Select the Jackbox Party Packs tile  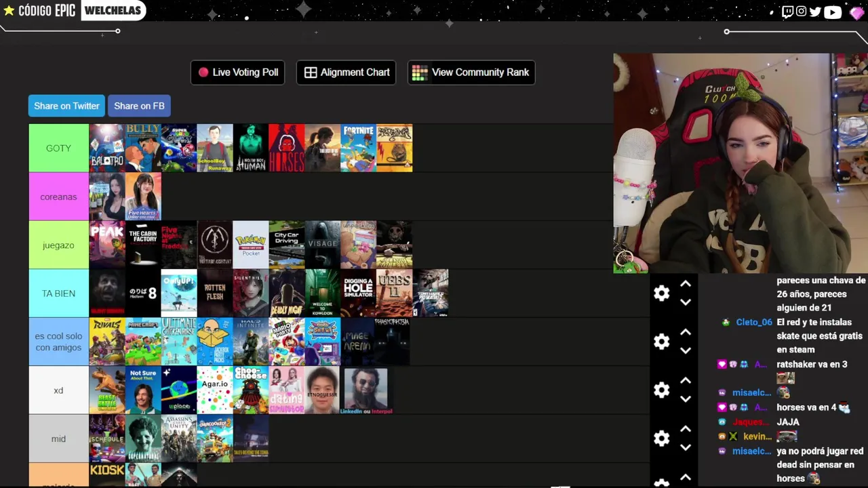click(x=215, y=342)
